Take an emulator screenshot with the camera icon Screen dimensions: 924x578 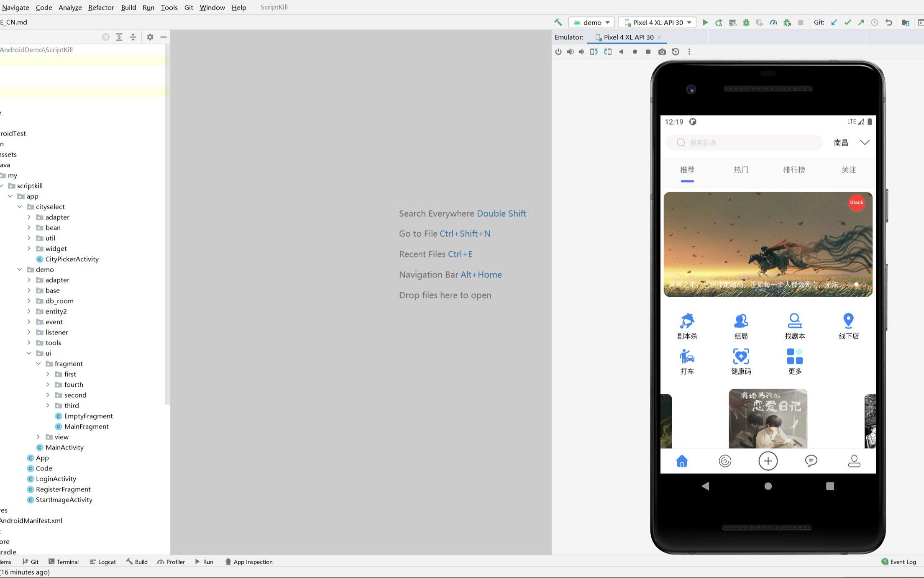tap(662, 52)
